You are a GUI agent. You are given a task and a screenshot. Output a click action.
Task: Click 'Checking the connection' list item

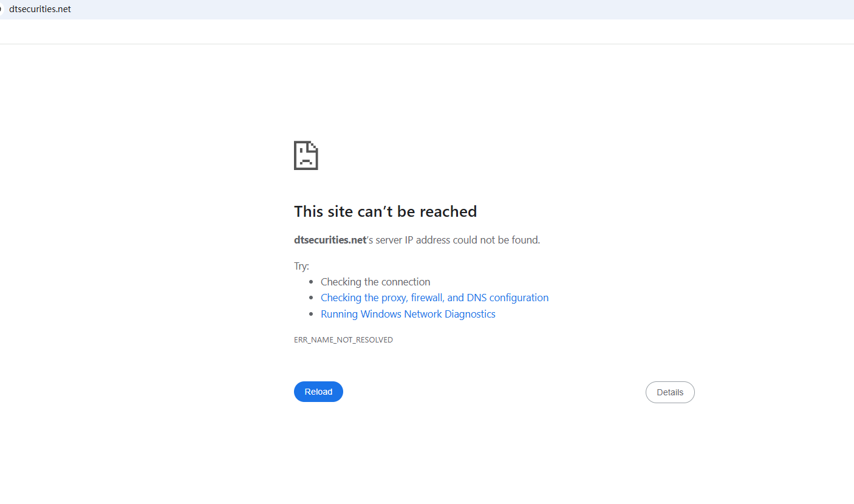[375, 282]
